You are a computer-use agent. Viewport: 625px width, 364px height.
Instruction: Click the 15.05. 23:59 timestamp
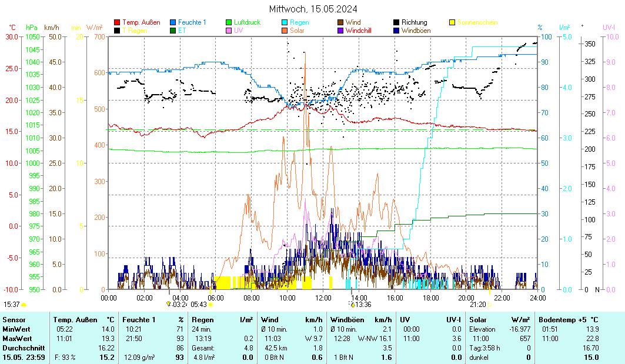(x=24, y=358)
